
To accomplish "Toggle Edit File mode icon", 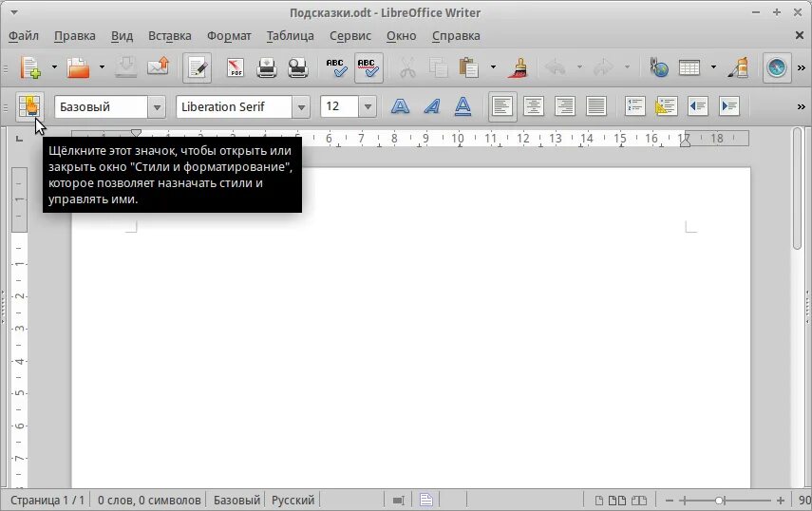I will pyautogui.click(x=198, y=67).
